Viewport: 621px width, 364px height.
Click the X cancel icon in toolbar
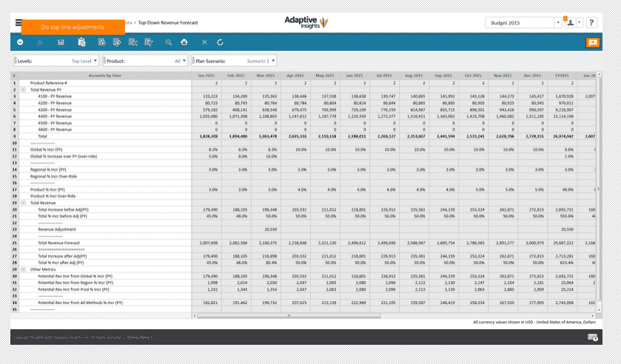click(204, 43)
